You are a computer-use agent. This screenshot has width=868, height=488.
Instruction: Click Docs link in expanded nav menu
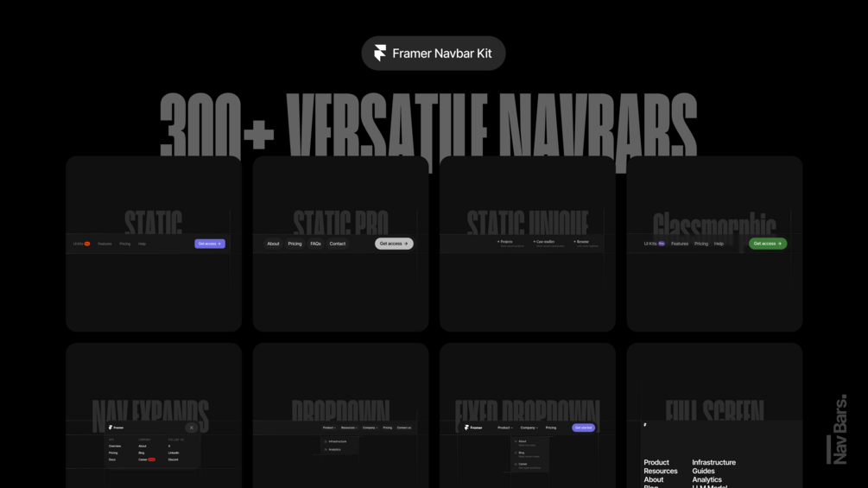(111, 459)
